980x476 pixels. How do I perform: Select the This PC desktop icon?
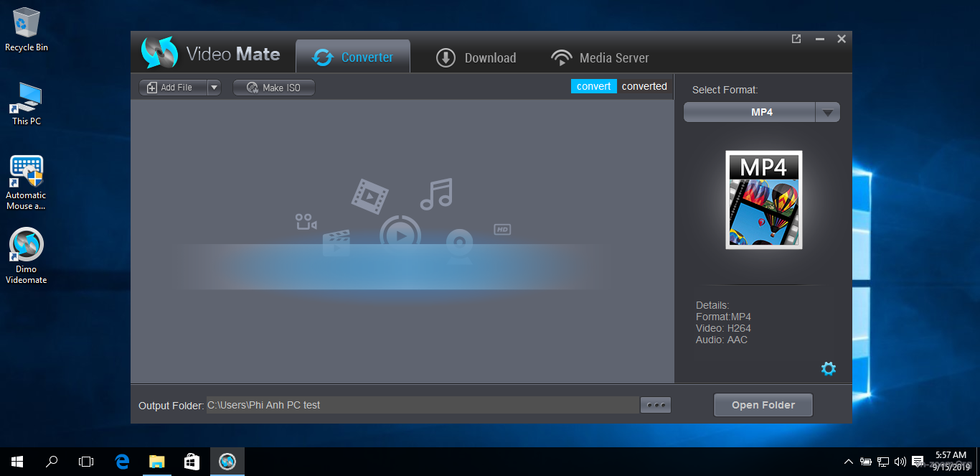pyautogui.click(x=27, y=104)
